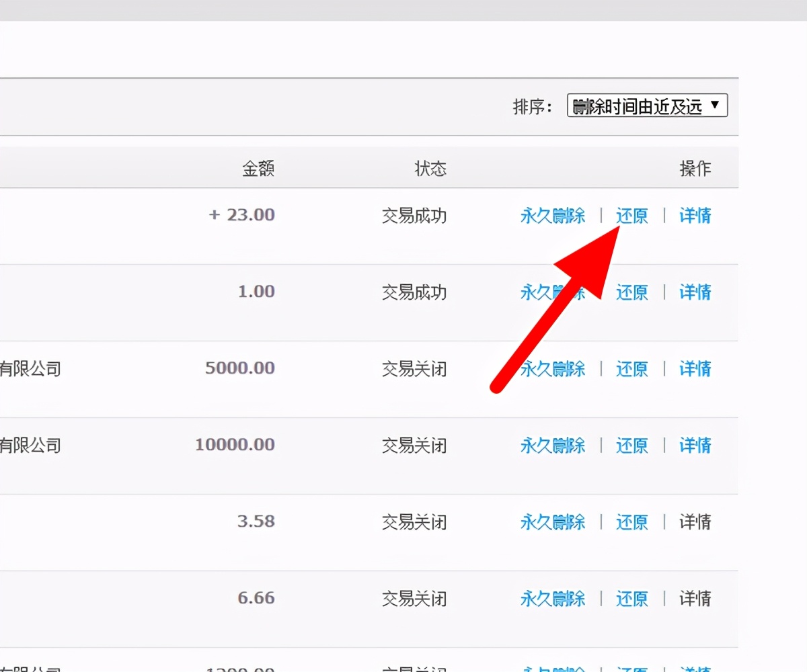Click the 状态 column header

tap(430, 169)
